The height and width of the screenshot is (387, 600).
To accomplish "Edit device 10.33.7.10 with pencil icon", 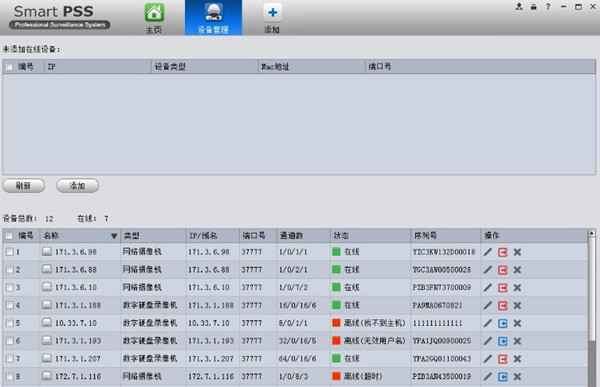I will (x=488, y=323).
